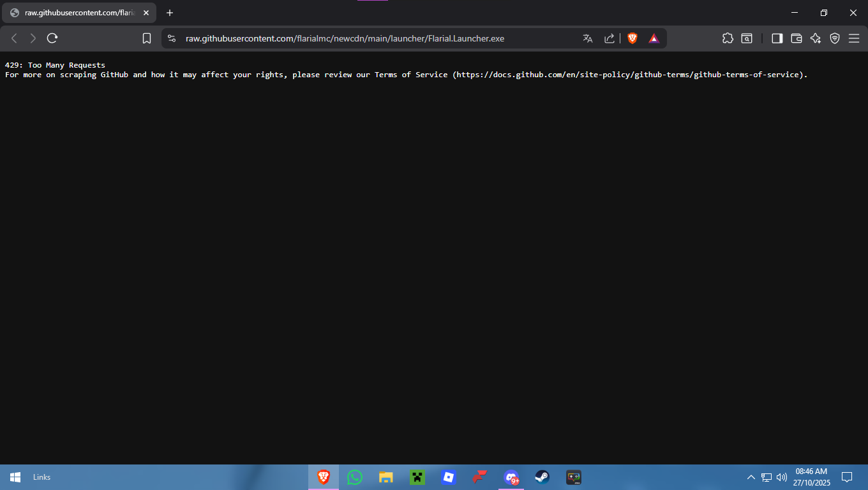Open the Brave main menu
The height and width of the screenshot is (490, 868).
pyautogui.click(x=854, y=38)
